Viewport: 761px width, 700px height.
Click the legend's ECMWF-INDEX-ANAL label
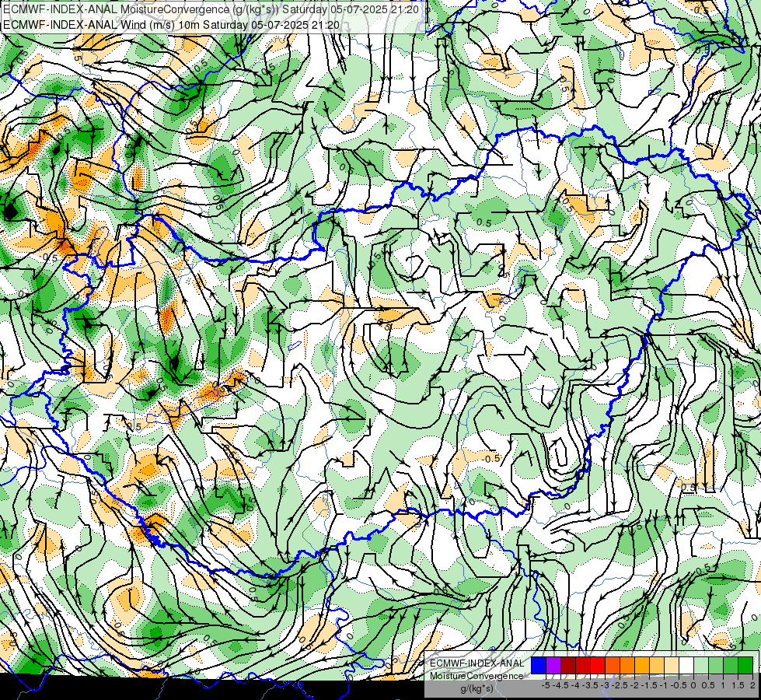click(x=476, y=663)
